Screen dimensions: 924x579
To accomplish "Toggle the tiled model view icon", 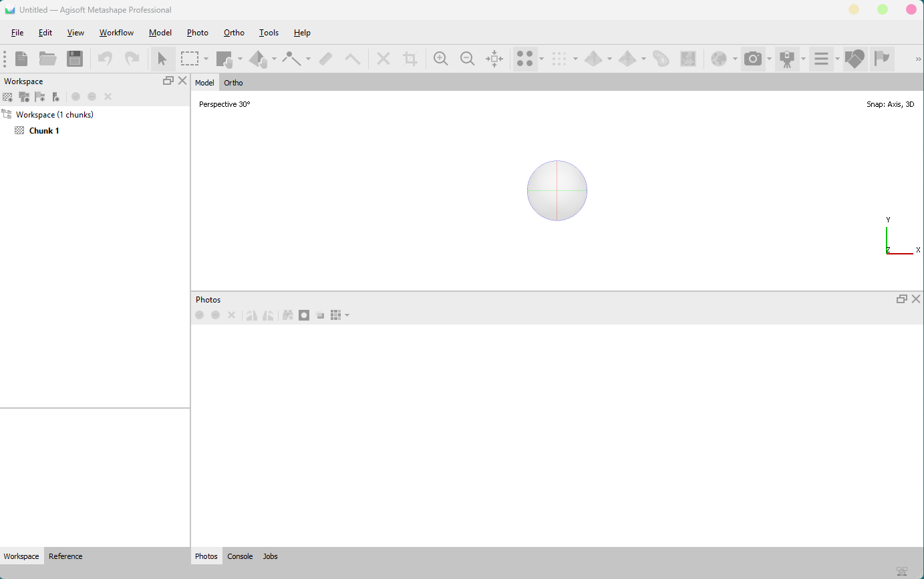I will (627, 59).
